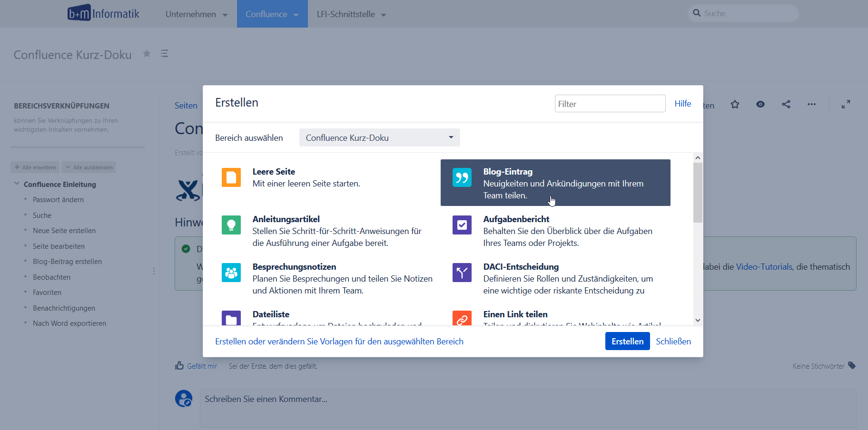Click the star icon in page toolbar

(x=735, y=104)
